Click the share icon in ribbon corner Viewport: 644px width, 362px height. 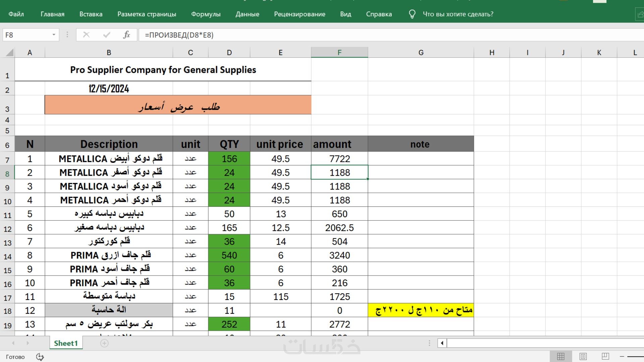click(640, 14)
